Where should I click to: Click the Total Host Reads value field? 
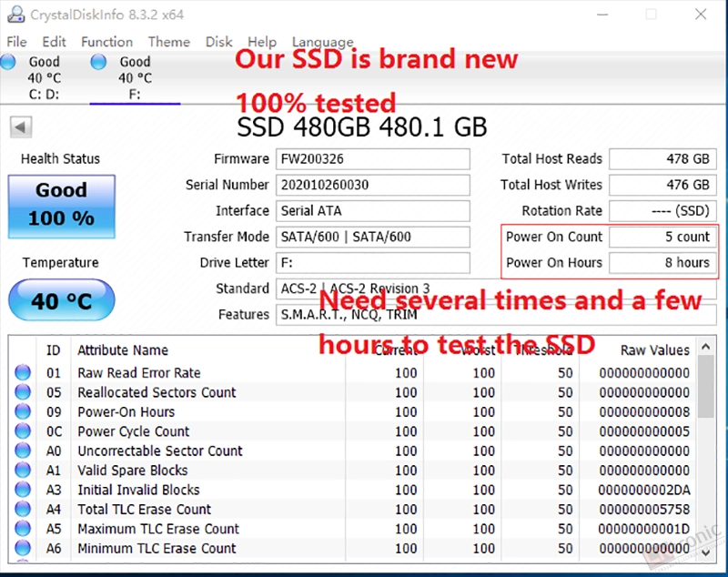(662, 159)
